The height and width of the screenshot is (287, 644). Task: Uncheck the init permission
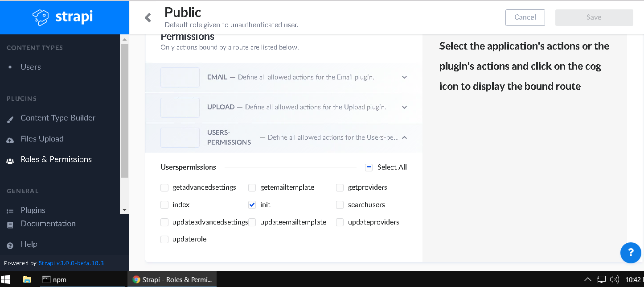[x=252, y=204]
